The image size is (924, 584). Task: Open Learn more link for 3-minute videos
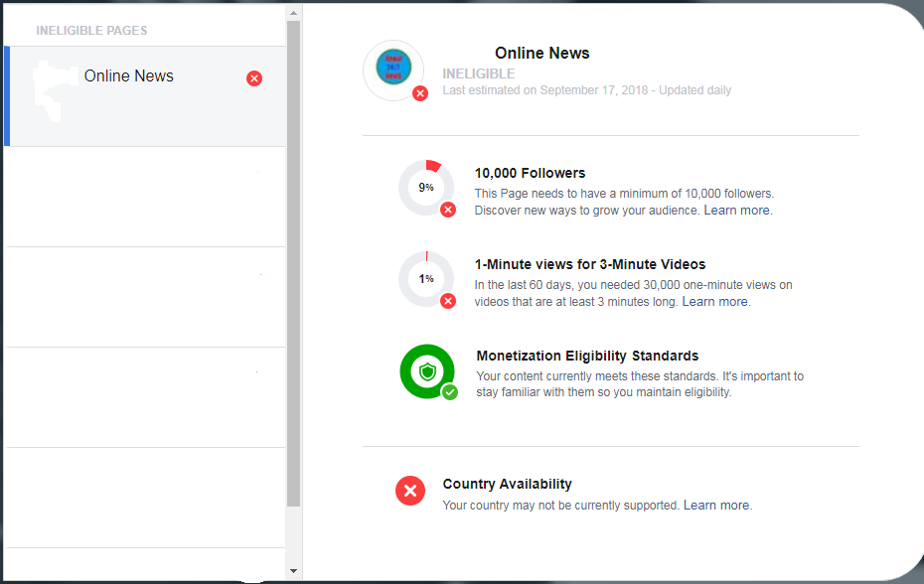click(714, 302)
